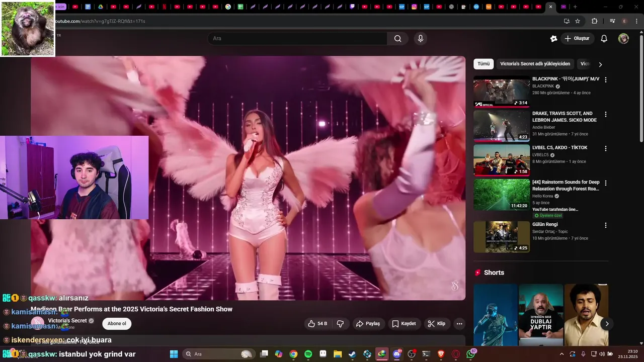Screen dimensions: 644x362
Task: Open options for the BLACKPINK video
Action: point(606,80)
